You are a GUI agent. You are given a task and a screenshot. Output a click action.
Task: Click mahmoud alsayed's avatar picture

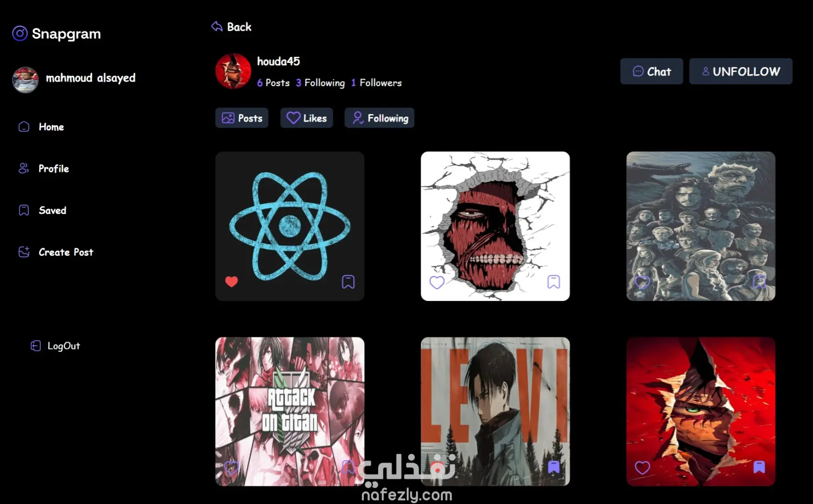(x=25, y=80)
